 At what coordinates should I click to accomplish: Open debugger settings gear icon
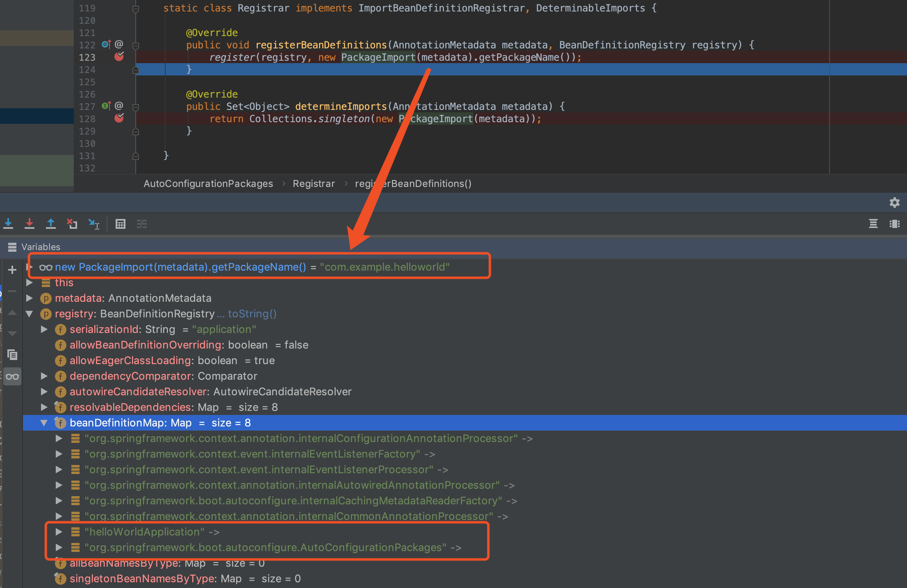(x=894, y=203)
